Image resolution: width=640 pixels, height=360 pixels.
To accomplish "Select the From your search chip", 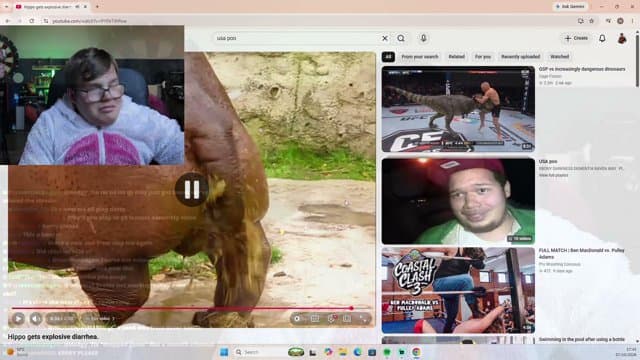I will (x=420, y=57).
